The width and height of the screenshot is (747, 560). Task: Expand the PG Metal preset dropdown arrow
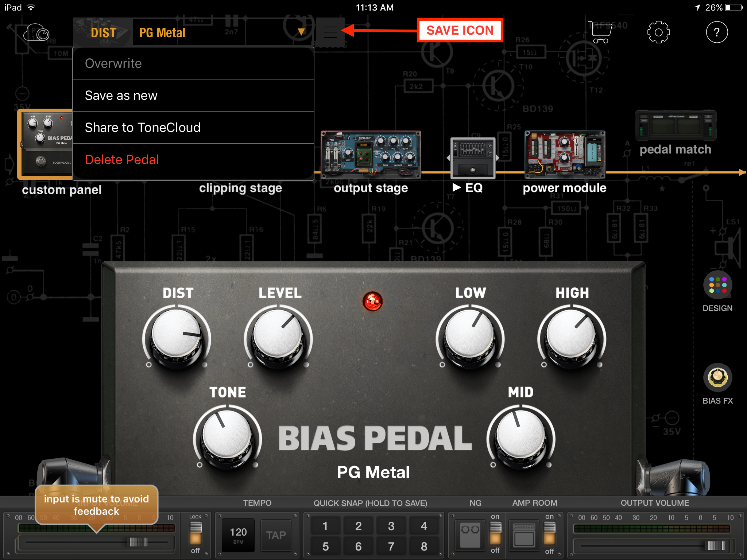(301, 32)
